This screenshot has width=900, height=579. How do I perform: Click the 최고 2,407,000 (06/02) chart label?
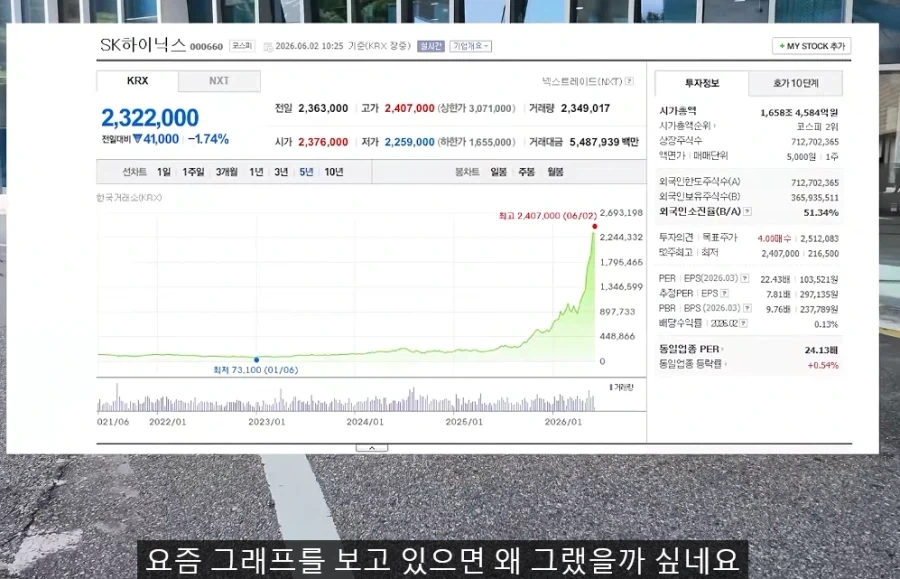pyautogui.click(x=548, y=216)
